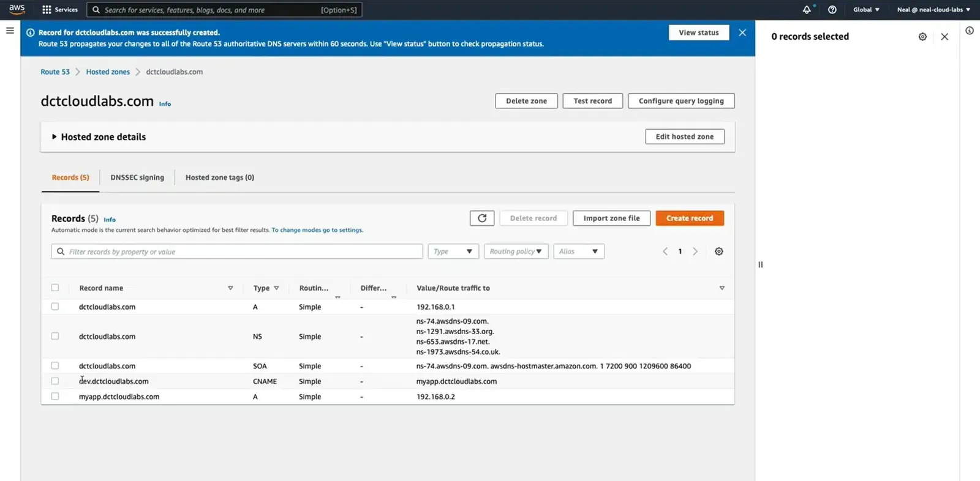Select the dctcloudlabs.com A record checkbox
The image size is (980, 481).
55,307
